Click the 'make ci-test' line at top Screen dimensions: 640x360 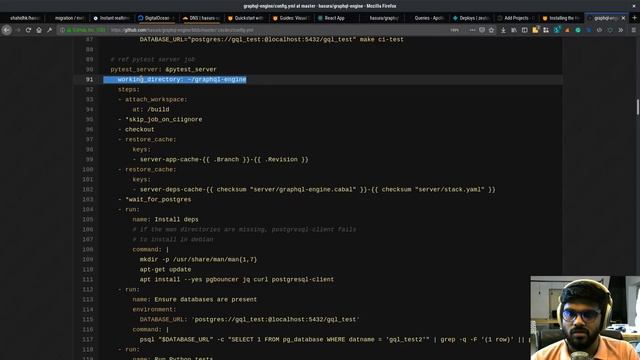[x=271, y=40]
